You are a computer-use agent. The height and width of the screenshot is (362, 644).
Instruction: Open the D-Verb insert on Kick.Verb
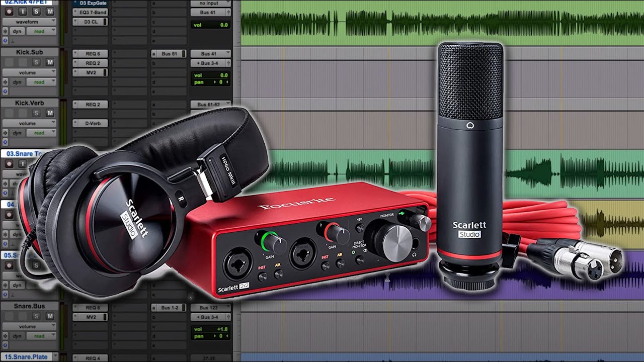(90, 123)
